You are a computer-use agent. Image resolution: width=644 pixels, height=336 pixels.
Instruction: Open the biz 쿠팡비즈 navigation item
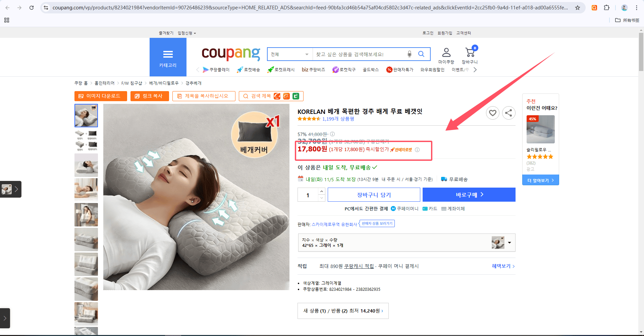coord(313,70)
